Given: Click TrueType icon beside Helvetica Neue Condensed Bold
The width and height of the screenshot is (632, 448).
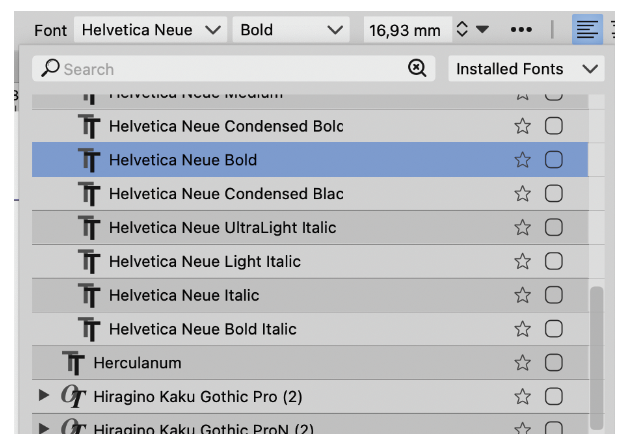Looking at the screenshot, I should tap(89, 126).
